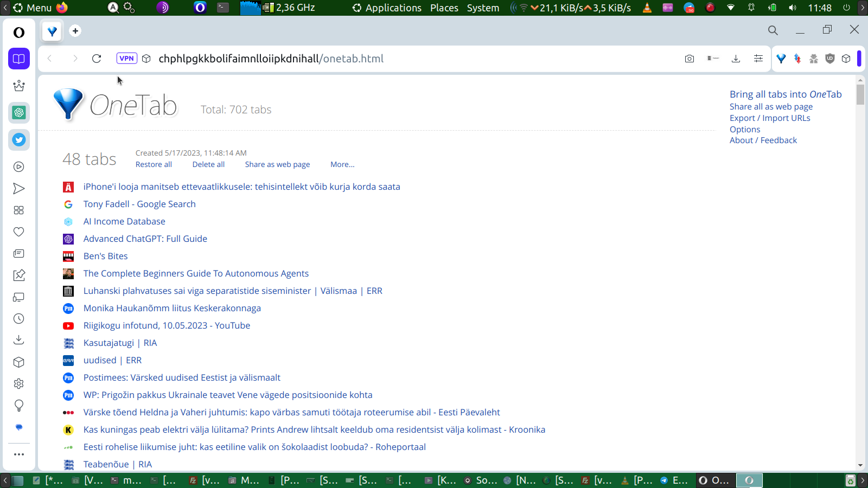Screen dimensions: 868x488
Task: Click Share all as web page
Action: pos(771,107)
